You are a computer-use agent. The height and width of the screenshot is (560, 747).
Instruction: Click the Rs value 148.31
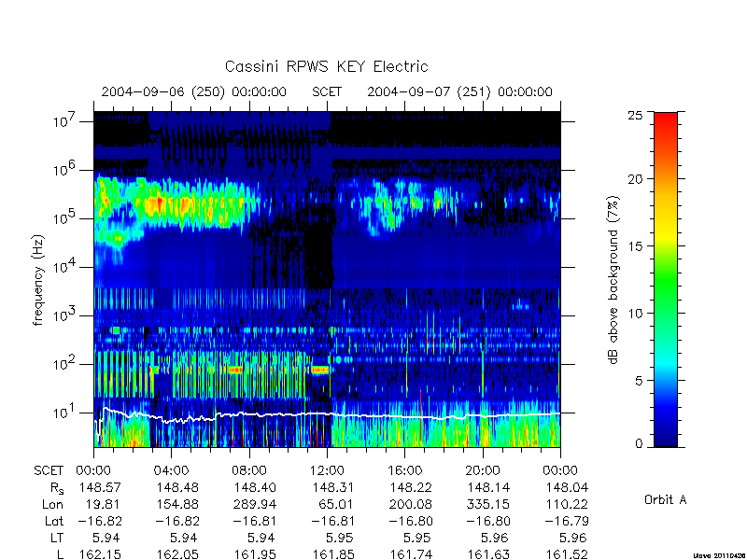coord(333,487)
